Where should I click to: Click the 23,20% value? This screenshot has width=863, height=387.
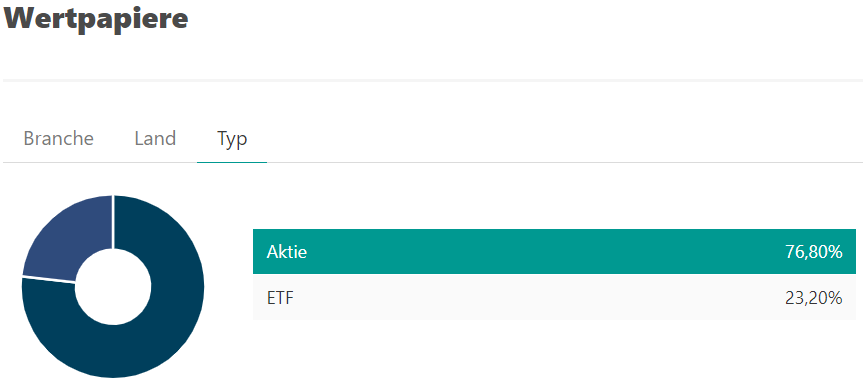(x=813, y=298)
